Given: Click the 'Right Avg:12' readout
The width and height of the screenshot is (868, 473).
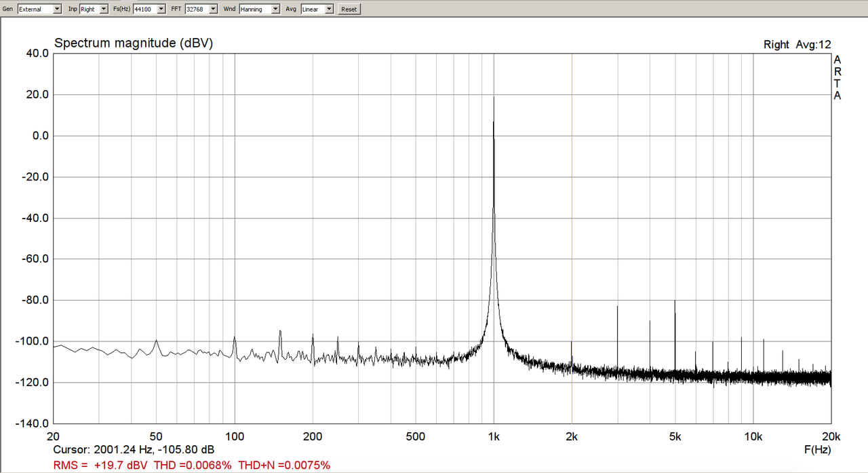Looking at the screenshot, I should tap(797, 45).
